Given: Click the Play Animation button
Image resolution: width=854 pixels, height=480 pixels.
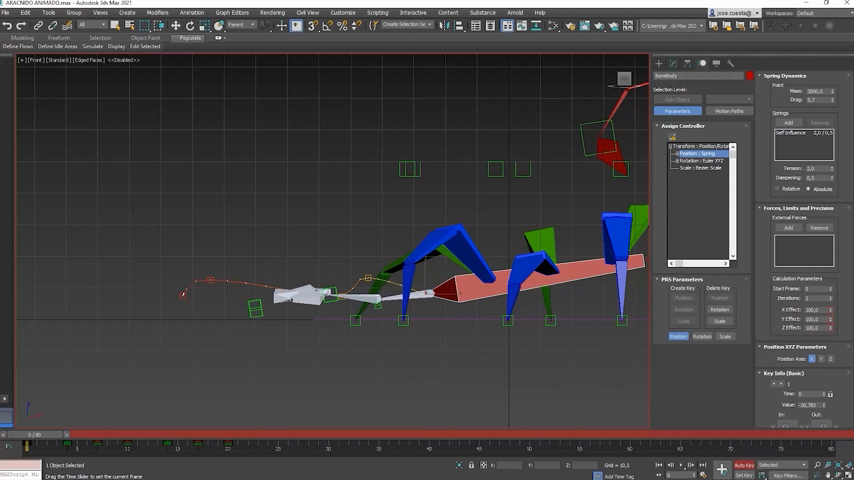Looking at the screenshot, I should pyautogui.click(x=681, y=465).
